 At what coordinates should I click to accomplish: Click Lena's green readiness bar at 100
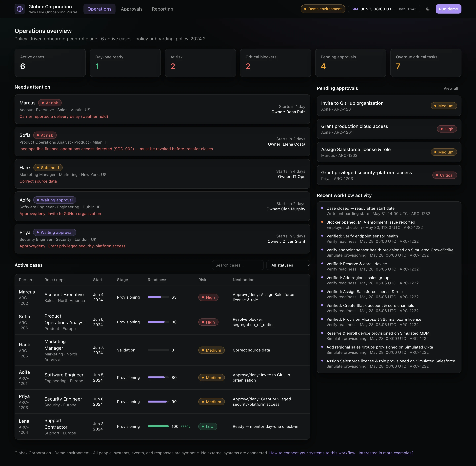pos(158,426)
